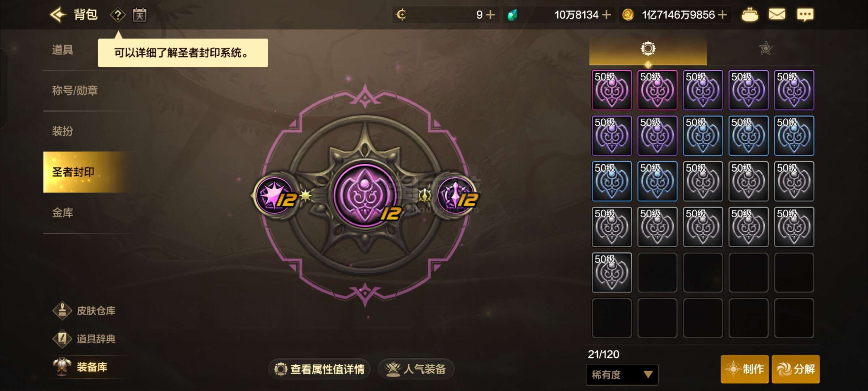The image size is (868, 391).
Task: Click the 制作 craft button
Action: click(745, 369)
